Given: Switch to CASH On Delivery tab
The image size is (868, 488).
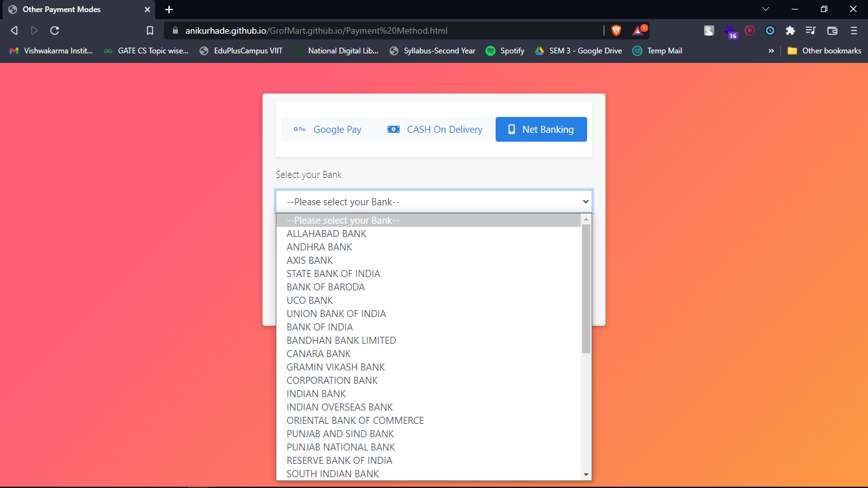Looking at the screenshot, I should coord(435,130).
